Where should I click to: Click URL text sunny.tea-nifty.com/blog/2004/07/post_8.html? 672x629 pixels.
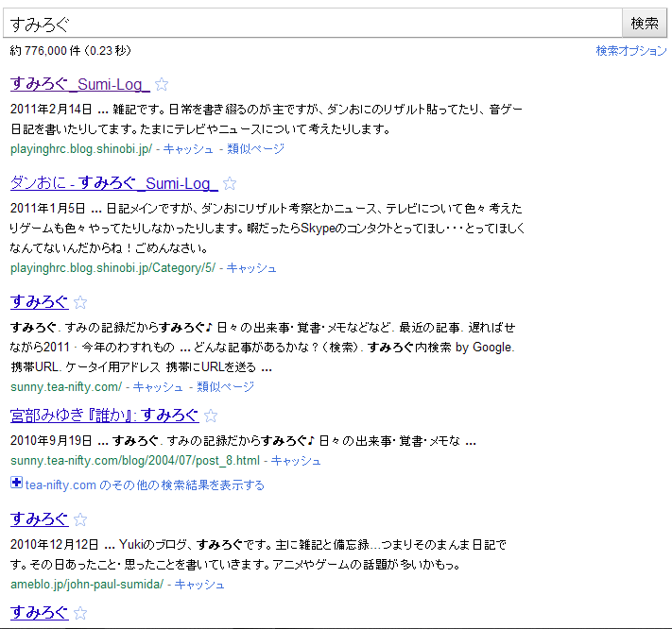tap(135, 461)
